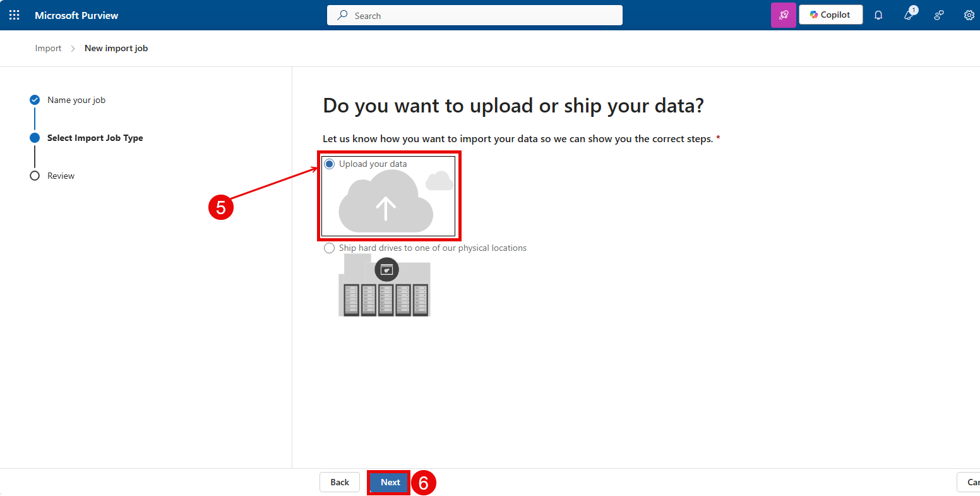Click the hard drive servers illustration
The height and width of the screenshot is (496, 980).
(385, 287)
